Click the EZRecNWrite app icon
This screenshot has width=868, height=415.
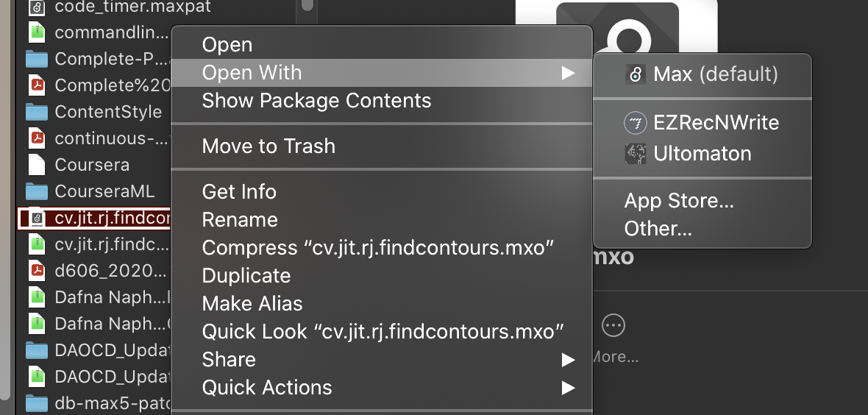635,123
